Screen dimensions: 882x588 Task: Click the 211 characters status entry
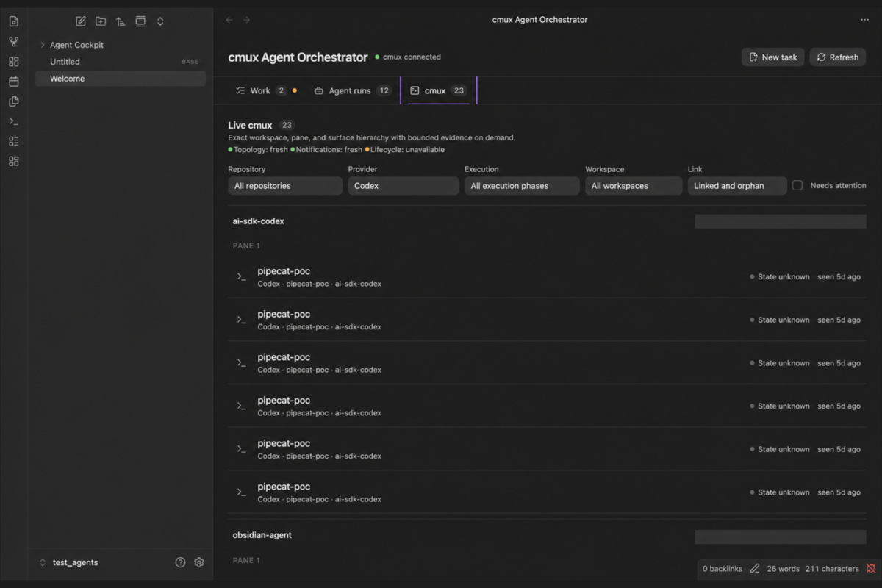pos(832,568)
